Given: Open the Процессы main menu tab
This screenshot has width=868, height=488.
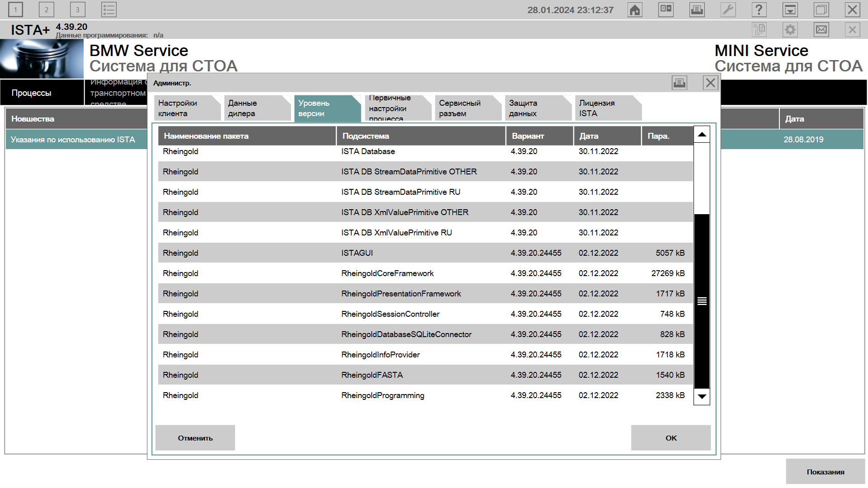Looking at the screenshot, I should 42,93.
